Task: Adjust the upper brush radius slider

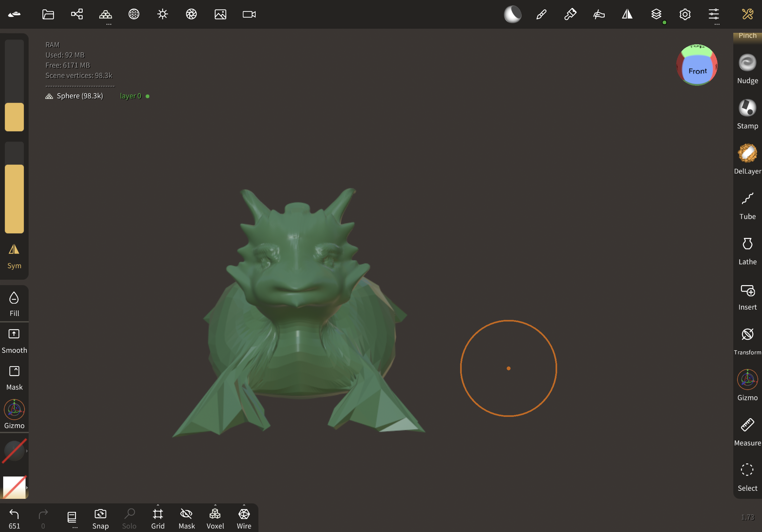Action: click(x=14, y=85)
